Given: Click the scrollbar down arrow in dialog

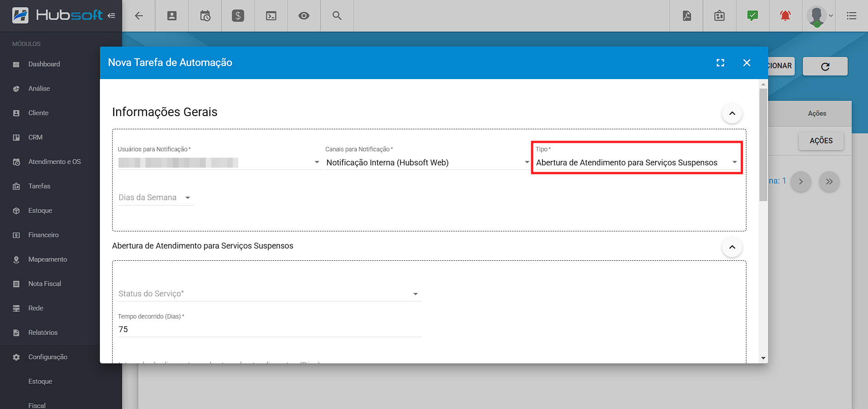Looking at the screenshot, I should [x=764, y=358].
